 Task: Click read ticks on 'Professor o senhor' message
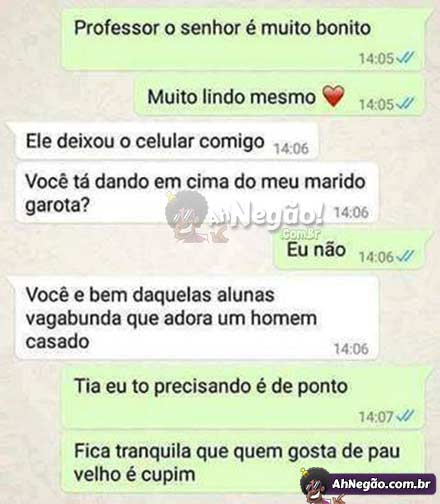pos(406,58)
